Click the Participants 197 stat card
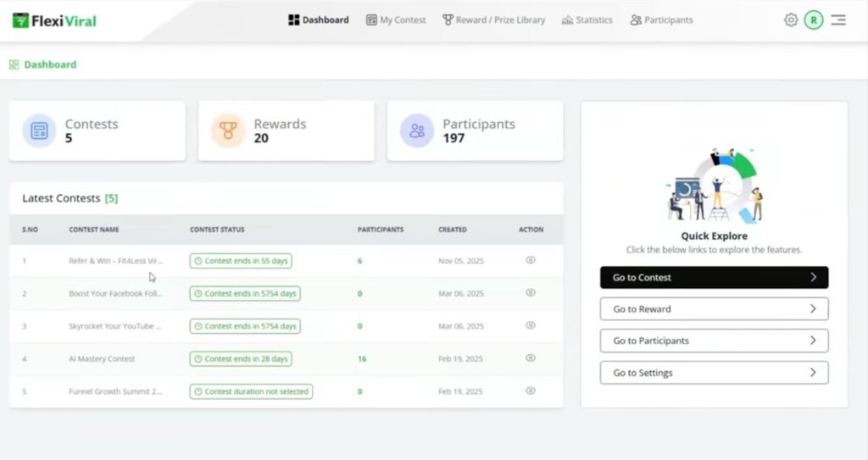Screen dimensions: 868x460 click(x=475, y=131)
